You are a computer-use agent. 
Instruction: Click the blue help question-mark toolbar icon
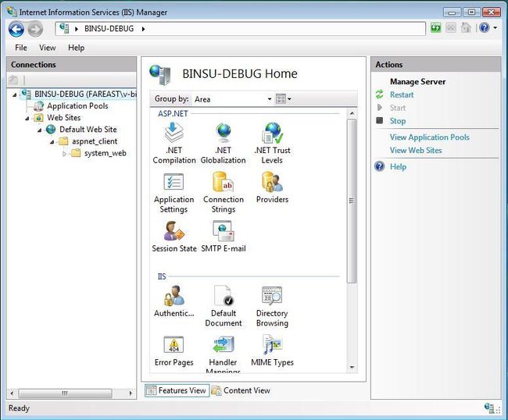(x=485, y=28)
